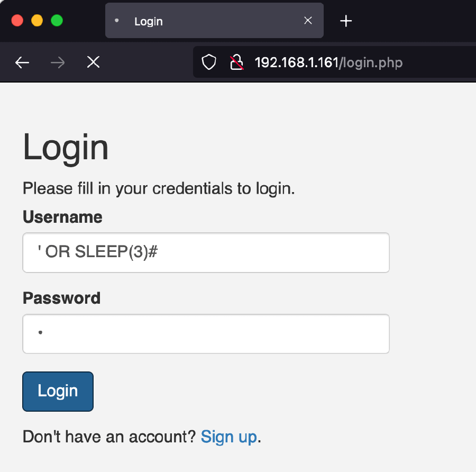Screen dimensions: 476x472
Task: Click into the Username input field
Action: (x=206, y=252)
